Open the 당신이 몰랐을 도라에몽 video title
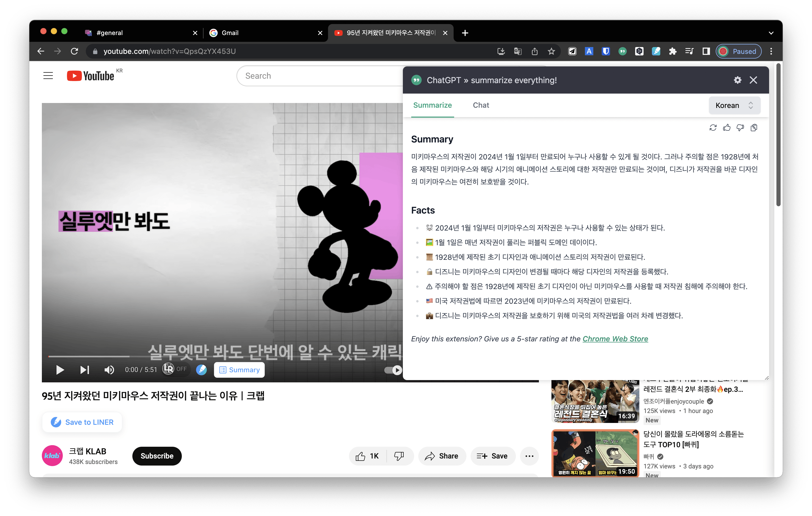Viewport: 812px width, 516px height. pyautogui.click(x=693, y=439)
